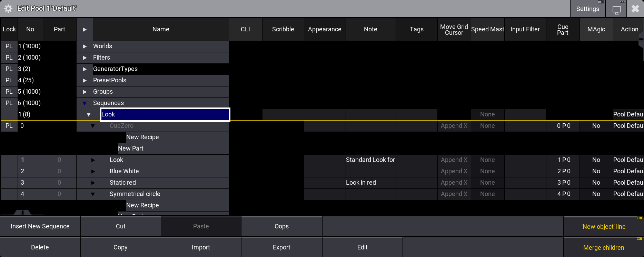The width and height of the screenshot is (644, 257).
Task: Collapse the CueZero cue arrow
Action: [x=93, y=126]
